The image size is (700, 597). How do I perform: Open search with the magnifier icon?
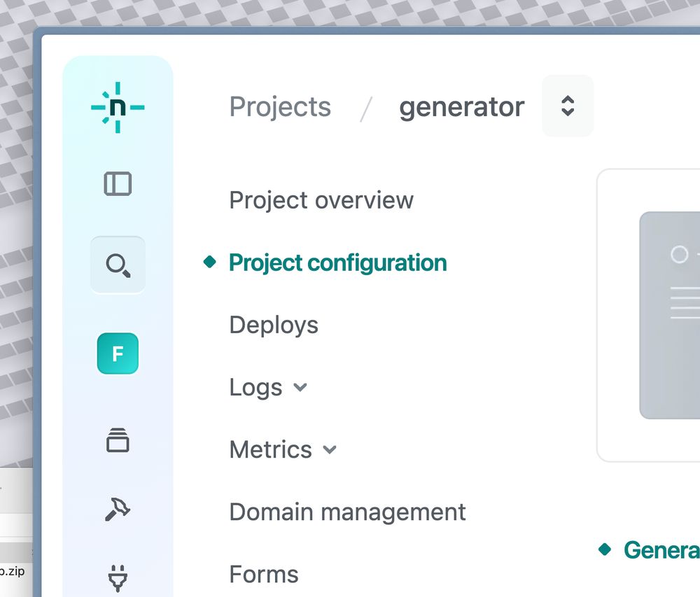tap(118, 265)
